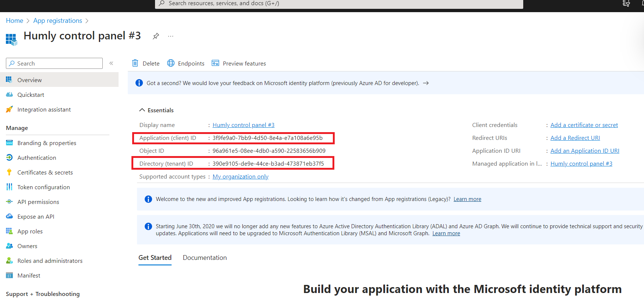Click the Delete trash icon
The image size is (644, 300).
tap(135, 63)
